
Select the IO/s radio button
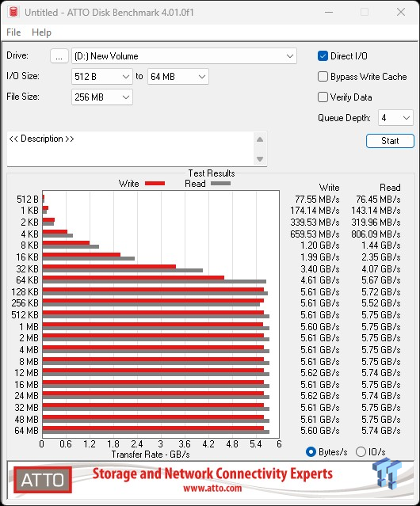(361, 452)
